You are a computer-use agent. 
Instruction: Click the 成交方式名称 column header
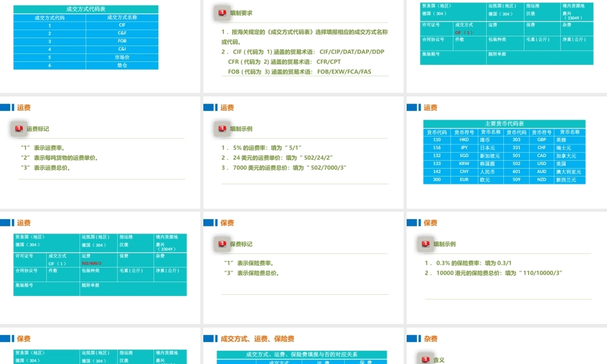pyautogui.click(x=122, y=18)
